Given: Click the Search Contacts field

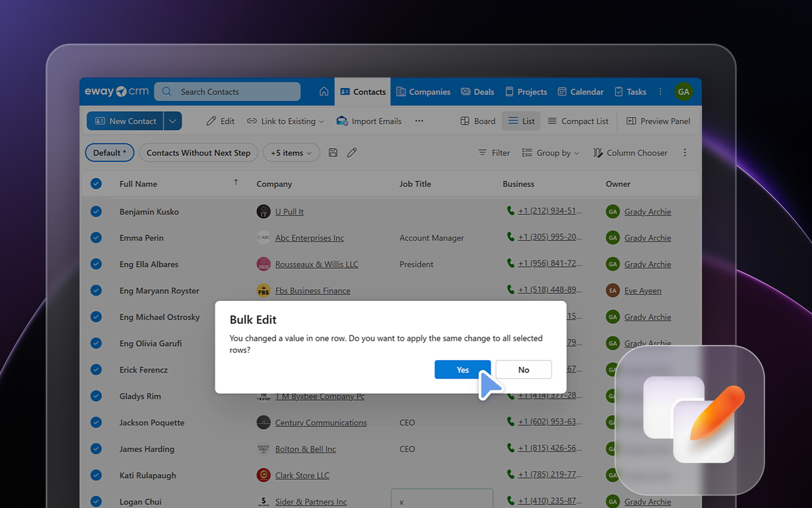Looking at the screenshot, I should coord(228,91).
